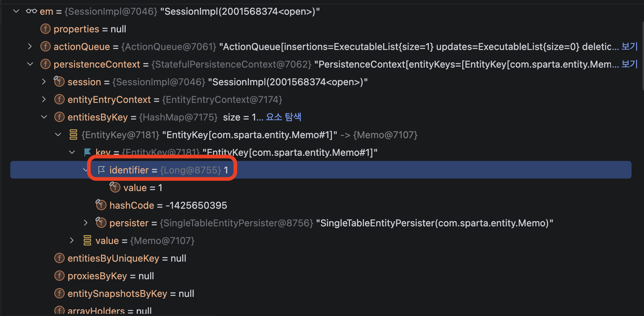This screenshot has width=644, height=316.
Task: Click the map entry icon for EntityKey@7181
Action: 73,135
